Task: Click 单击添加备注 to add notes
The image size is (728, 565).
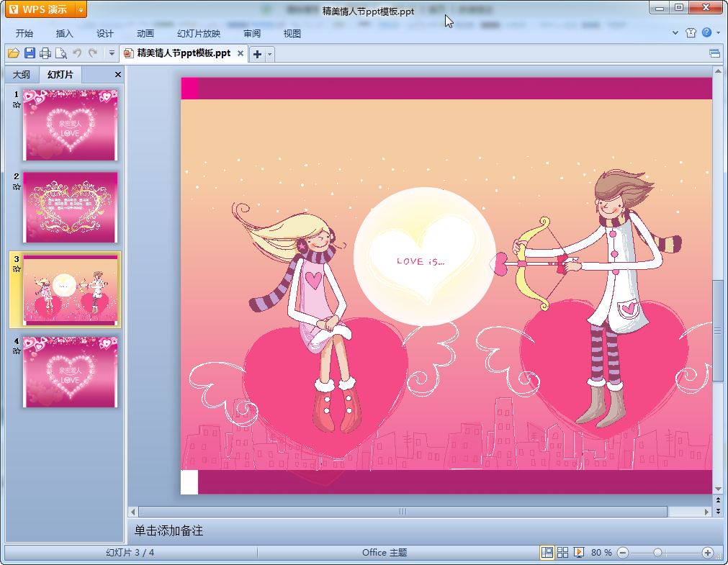Action: 169,530
